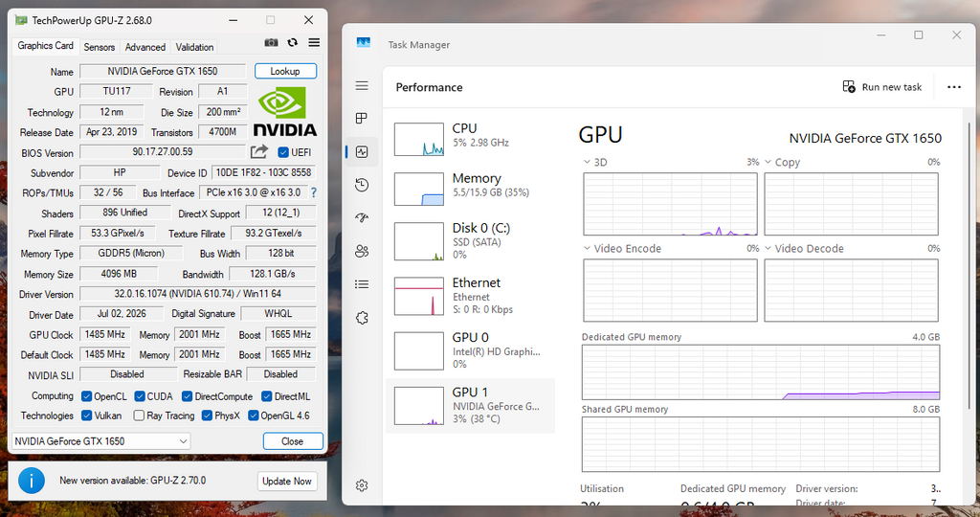Toggle the UEFI checkbox
The height and width of the screenshot is (517, 980).
pos(283,152)
